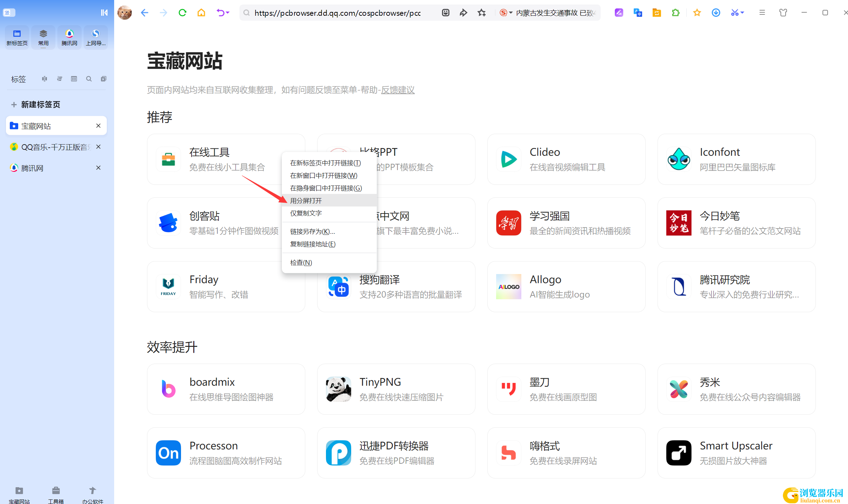Close the 宝藏网站 tab
The image size is (848, 504).
pyautogui.click(x=98, y=126)
